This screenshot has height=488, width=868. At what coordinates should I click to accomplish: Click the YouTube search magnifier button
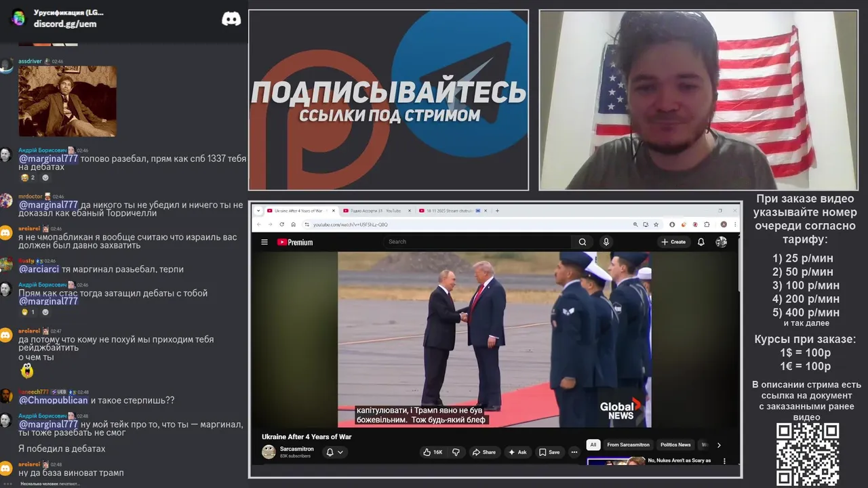[x=583, y=242]
